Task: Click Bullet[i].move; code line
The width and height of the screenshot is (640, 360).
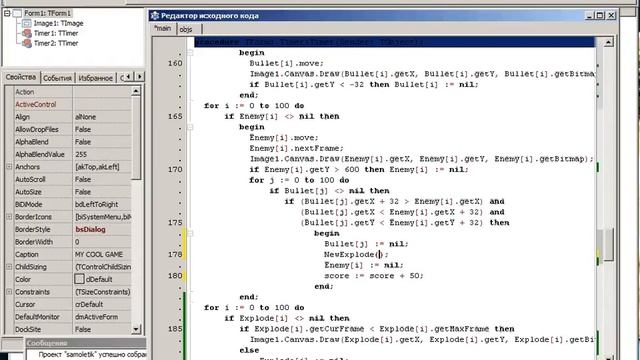Action: point(287,63)
